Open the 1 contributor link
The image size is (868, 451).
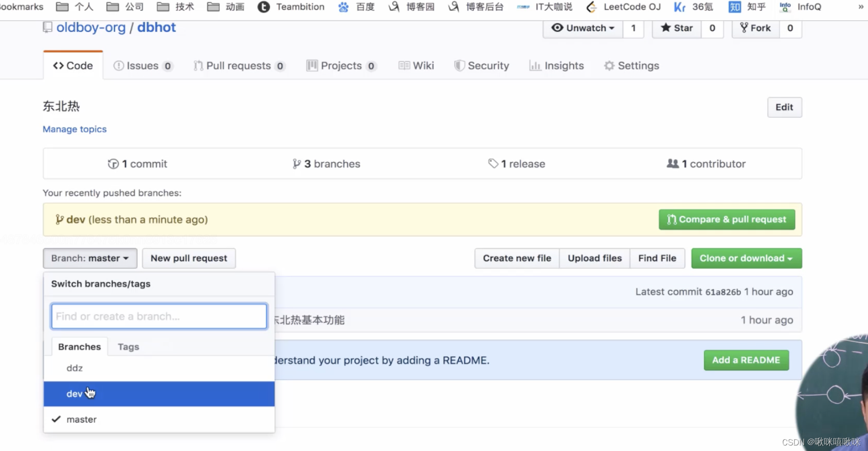pyautogui.click(x=706, y=164)
